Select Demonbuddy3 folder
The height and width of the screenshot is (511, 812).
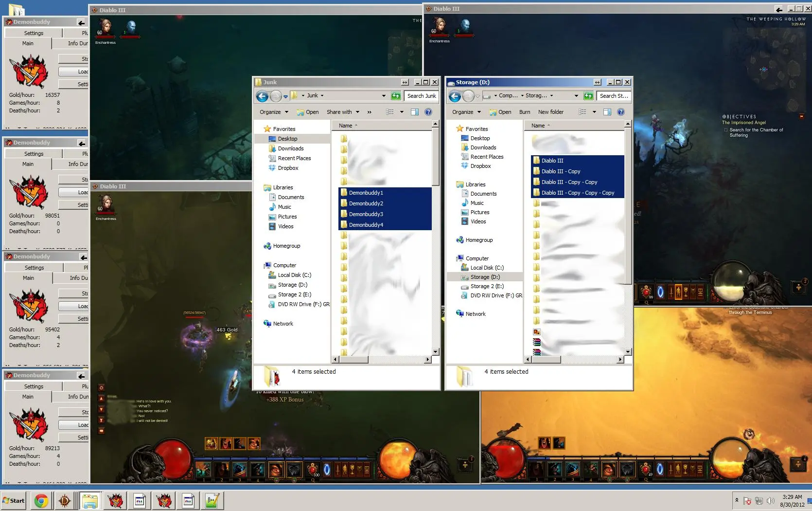click(x=366, y=214)
